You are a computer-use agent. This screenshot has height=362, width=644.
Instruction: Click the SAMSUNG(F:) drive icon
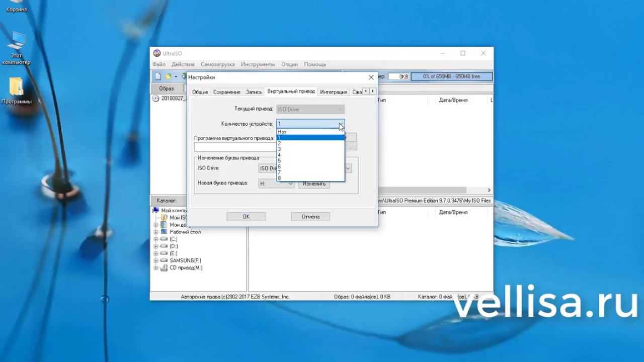[164, 260]
